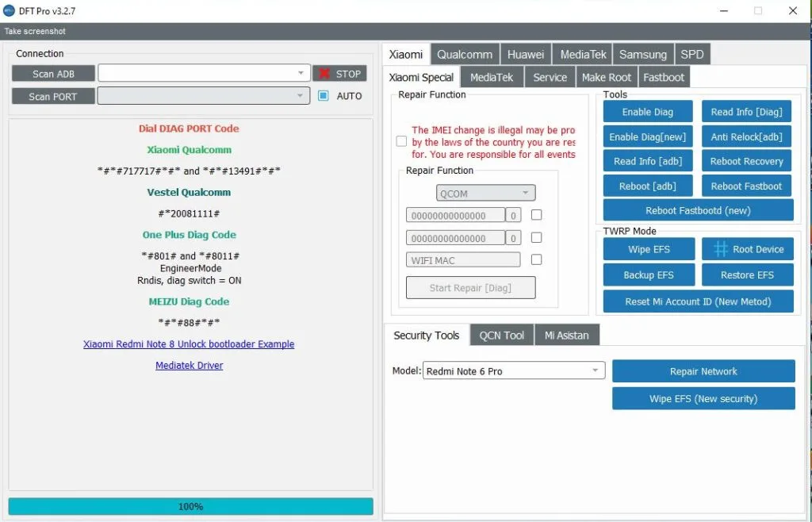Select the Xiaomi brand tab
Viewport: 812px width, 522px height.
[x=406, y=55]
